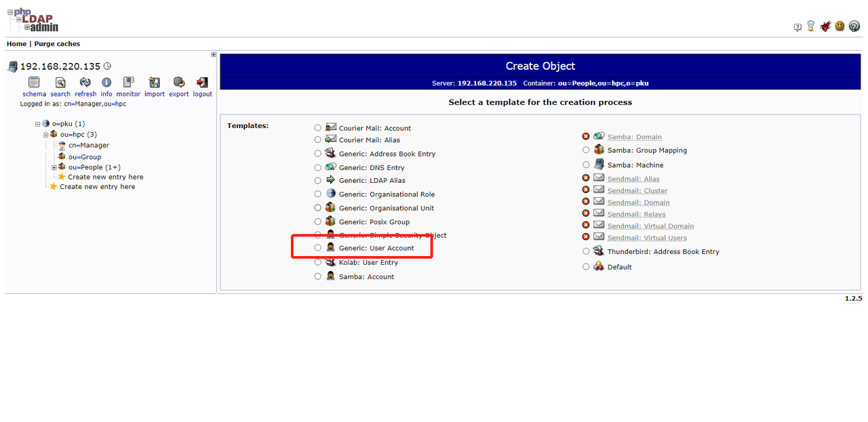
Task: Click the Purge caches menu link
Action: tap(57, 44)
